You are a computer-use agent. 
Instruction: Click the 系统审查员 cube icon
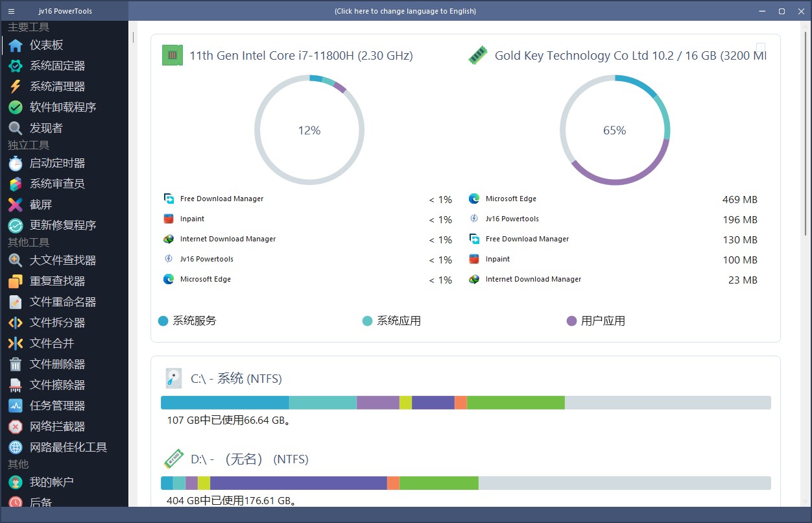pyautogui.click(x=16, y=184)
